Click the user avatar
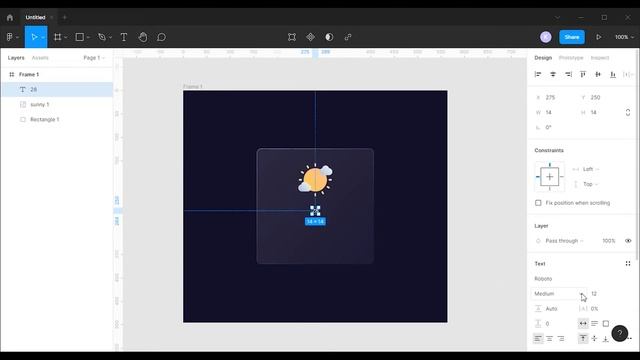The image size is (640, 360). point(546,37)
